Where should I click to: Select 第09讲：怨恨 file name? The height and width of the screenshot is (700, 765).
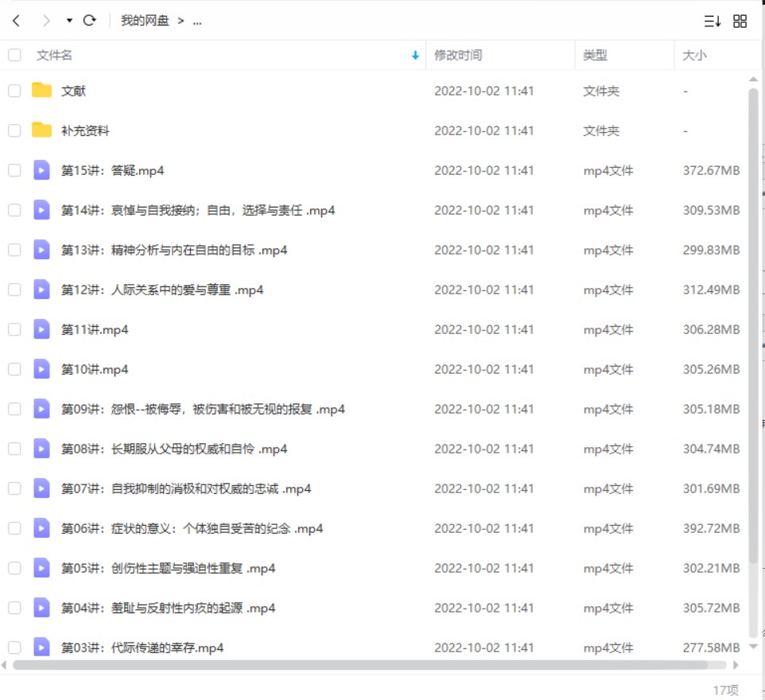tap(203, 409)
